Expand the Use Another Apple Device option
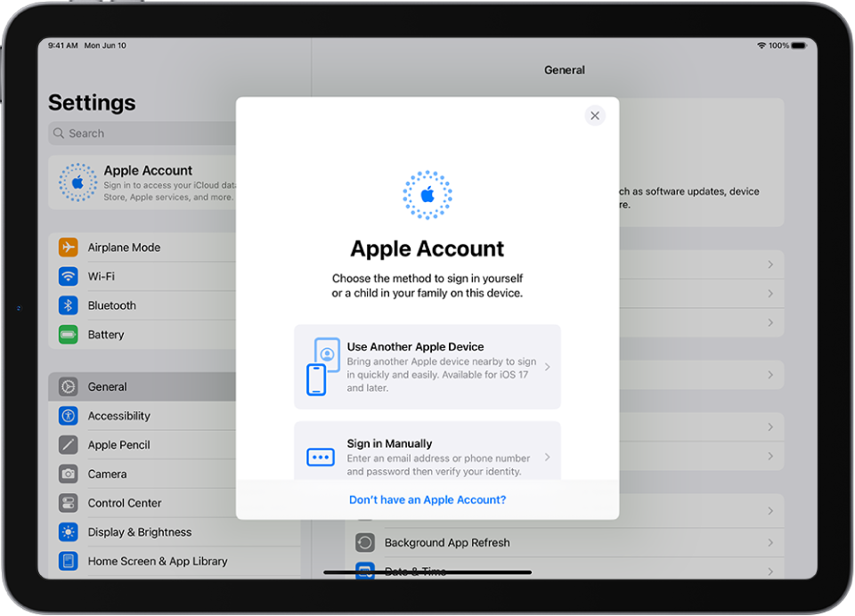The image size is (855, 616). [427, 368]
